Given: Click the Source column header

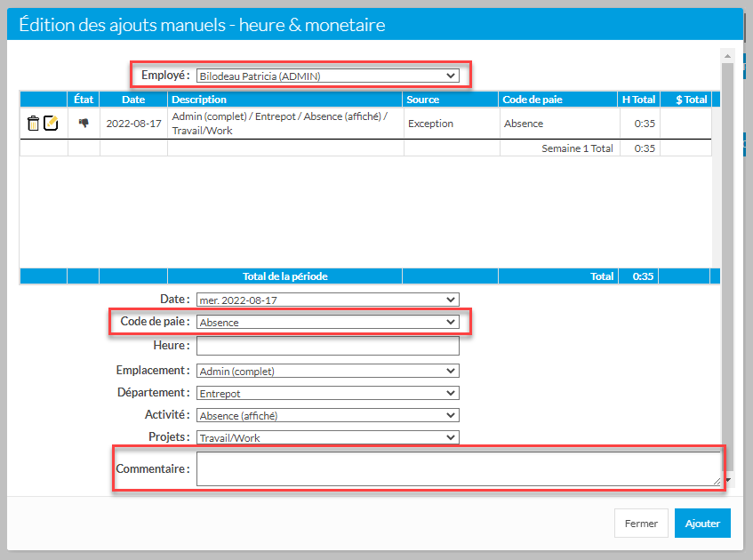Looking at the screenshot, I should click(x=450, y=100).
